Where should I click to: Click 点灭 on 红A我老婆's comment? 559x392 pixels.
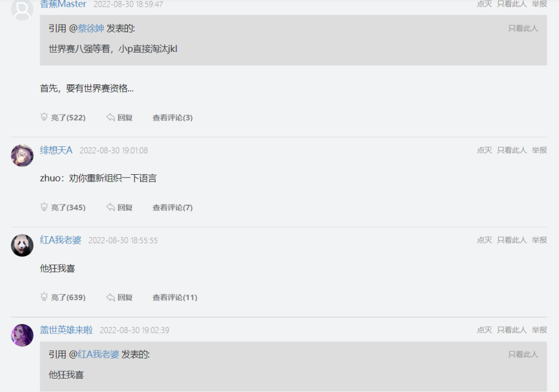click(484, 240)
